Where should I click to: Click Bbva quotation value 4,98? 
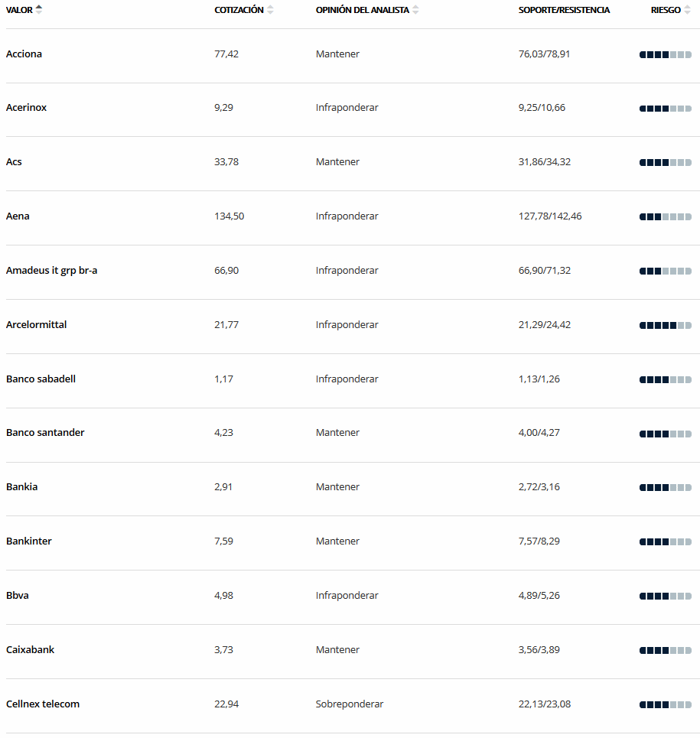[x=223, y=596]
